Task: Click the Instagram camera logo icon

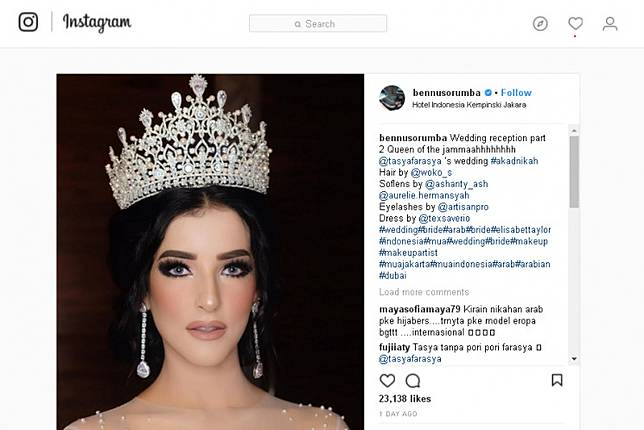Action: point(28,22)
